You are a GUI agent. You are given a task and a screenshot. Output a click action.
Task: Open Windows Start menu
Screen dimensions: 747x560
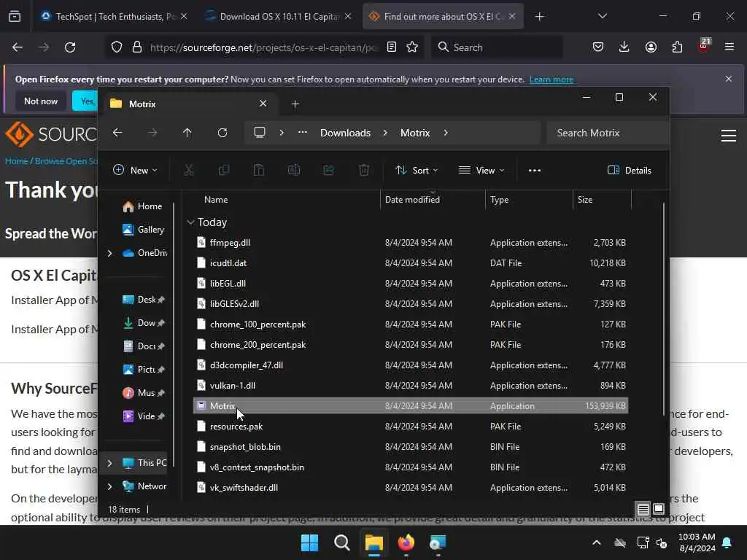[309, 542]
